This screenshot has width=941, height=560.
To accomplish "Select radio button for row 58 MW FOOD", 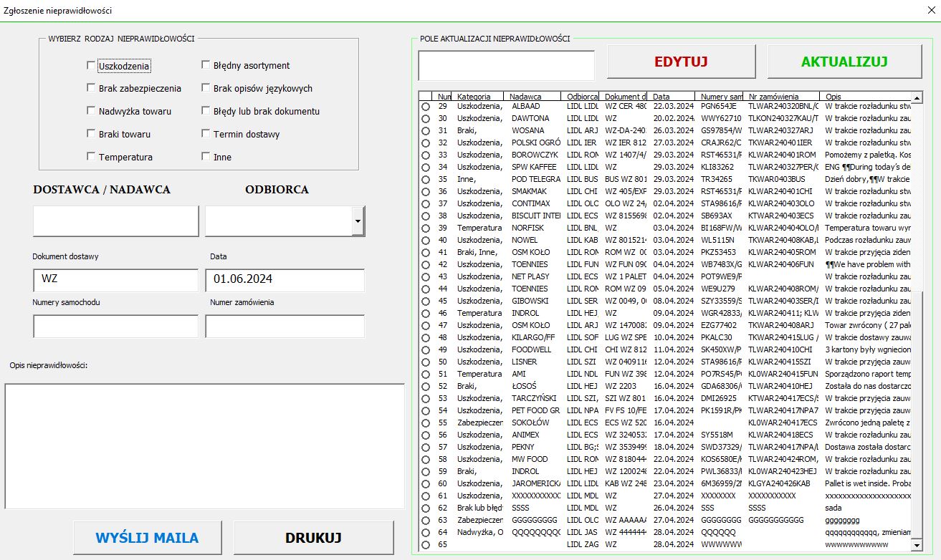I will (x=425, y=460).
